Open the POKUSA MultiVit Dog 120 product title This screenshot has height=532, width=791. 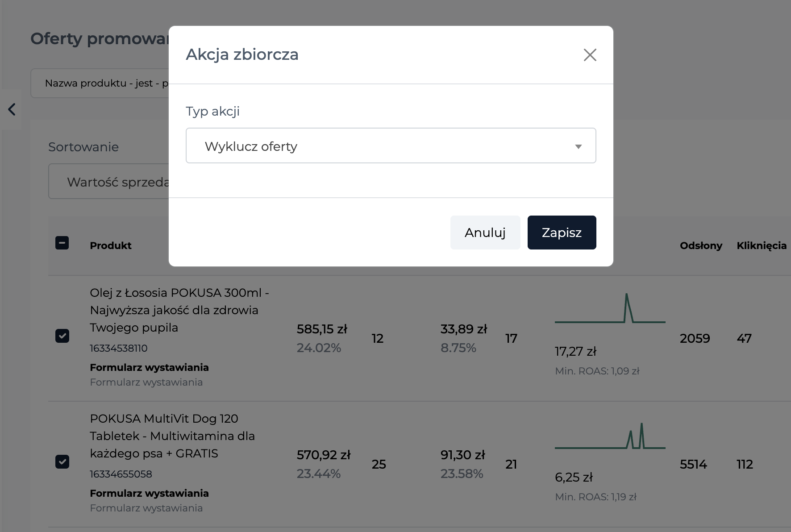click(172, 436)
